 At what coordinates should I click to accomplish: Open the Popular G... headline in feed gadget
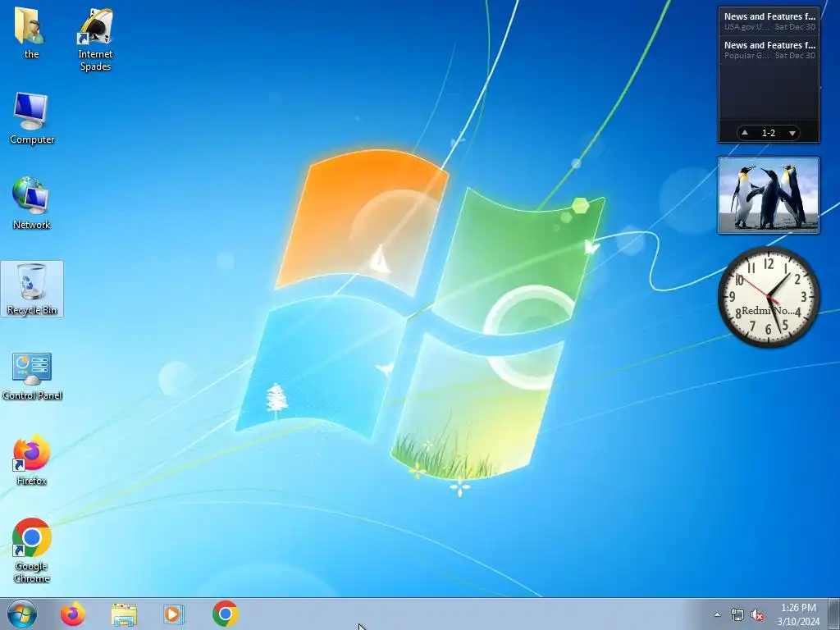coord(769,50)
